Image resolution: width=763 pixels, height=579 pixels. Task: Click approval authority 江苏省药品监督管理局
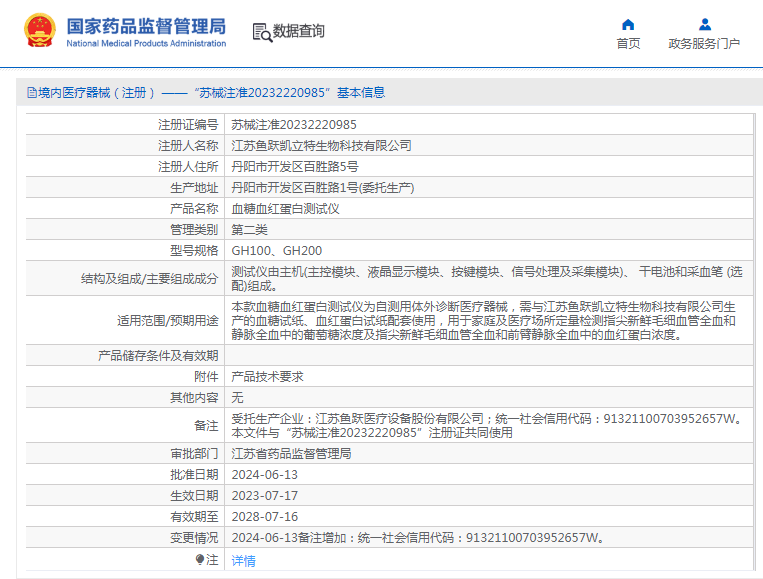click(x=291, y=454)
